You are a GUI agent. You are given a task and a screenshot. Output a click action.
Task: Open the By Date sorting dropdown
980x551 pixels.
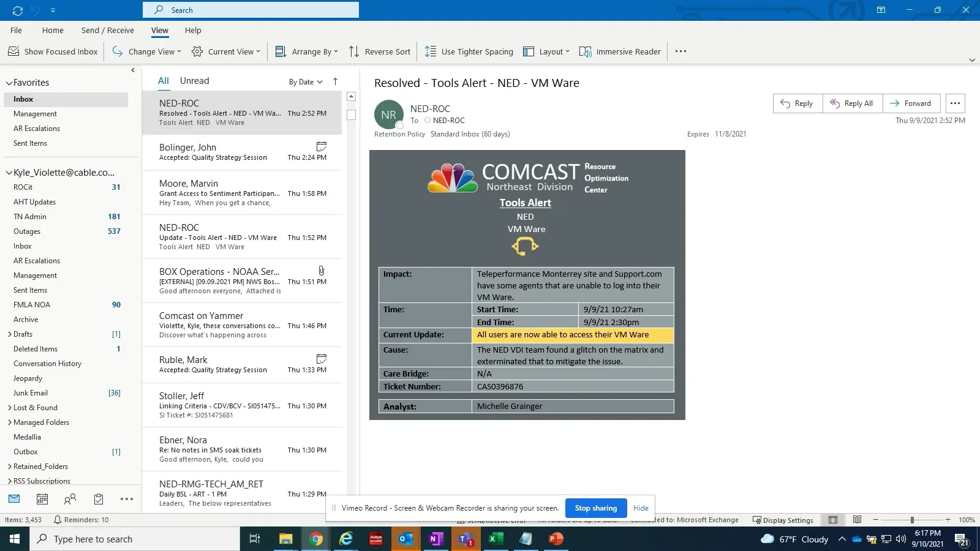[x=305, y=81]
